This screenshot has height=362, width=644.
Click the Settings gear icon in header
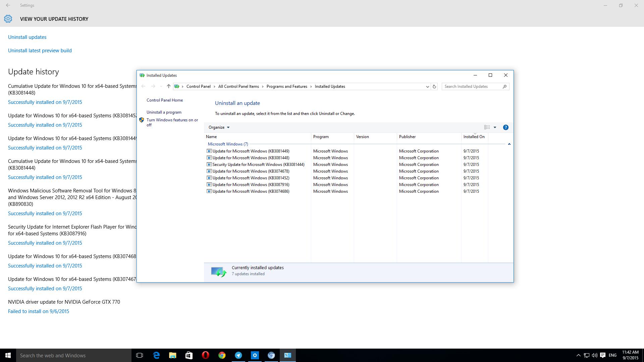tap(8, 19)
